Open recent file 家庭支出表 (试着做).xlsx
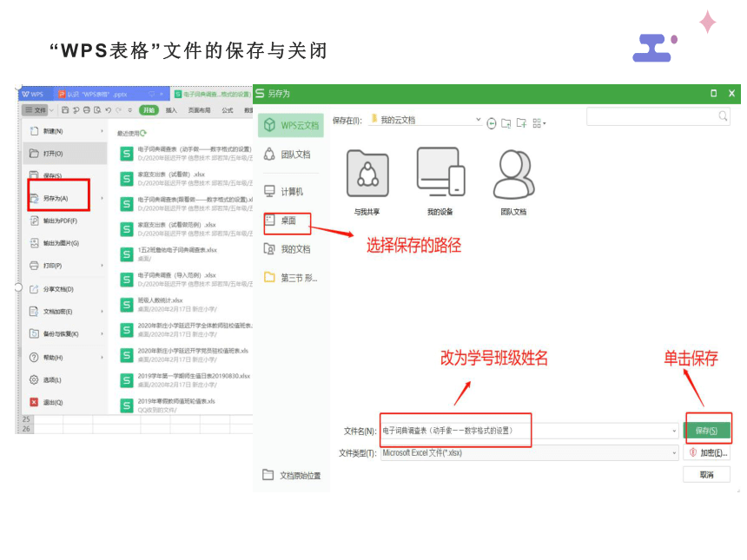Image resolution: width=747 pixels, height=560 pixels. coord(186,179)
